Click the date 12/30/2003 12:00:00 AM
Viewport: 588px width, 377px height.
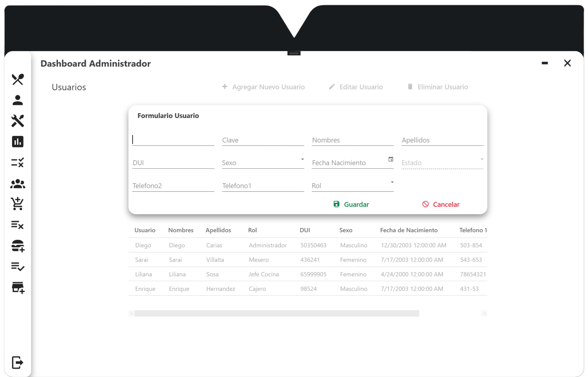click(413, 245)
